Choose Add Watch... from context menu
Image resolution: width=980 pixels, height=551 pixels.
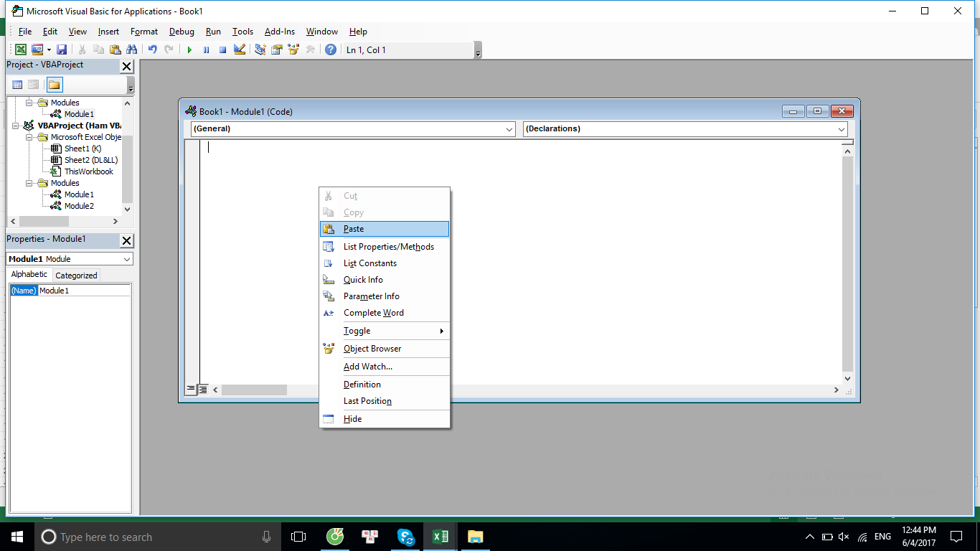(x=385, y=367)
